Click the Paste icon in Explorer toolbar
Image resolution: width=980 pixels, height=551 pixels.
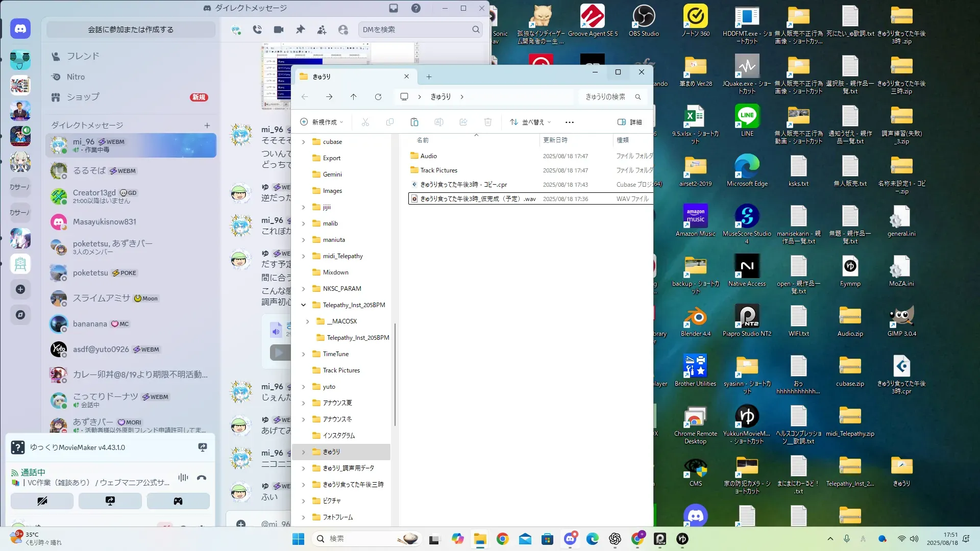coord(414,122)
